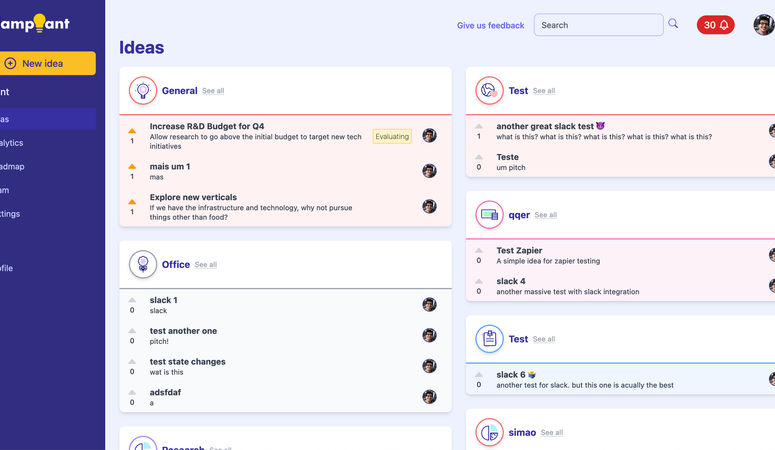Upvote the slack 1 idea
This screenshot has width=775, height=450.
click(132, 300)
